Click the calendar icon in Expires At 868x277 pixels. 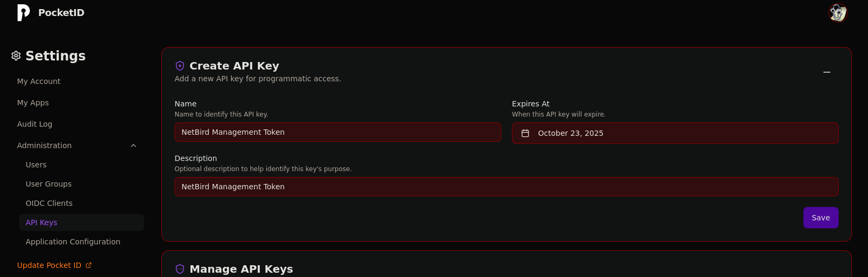(525, 133)
